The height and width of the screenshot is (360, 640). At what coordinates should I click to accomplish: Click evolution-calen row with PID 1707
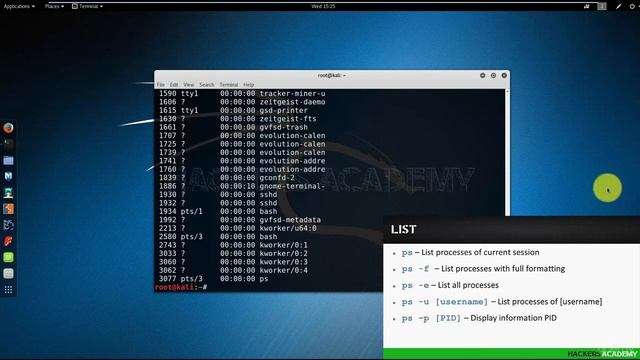point(242,136)
